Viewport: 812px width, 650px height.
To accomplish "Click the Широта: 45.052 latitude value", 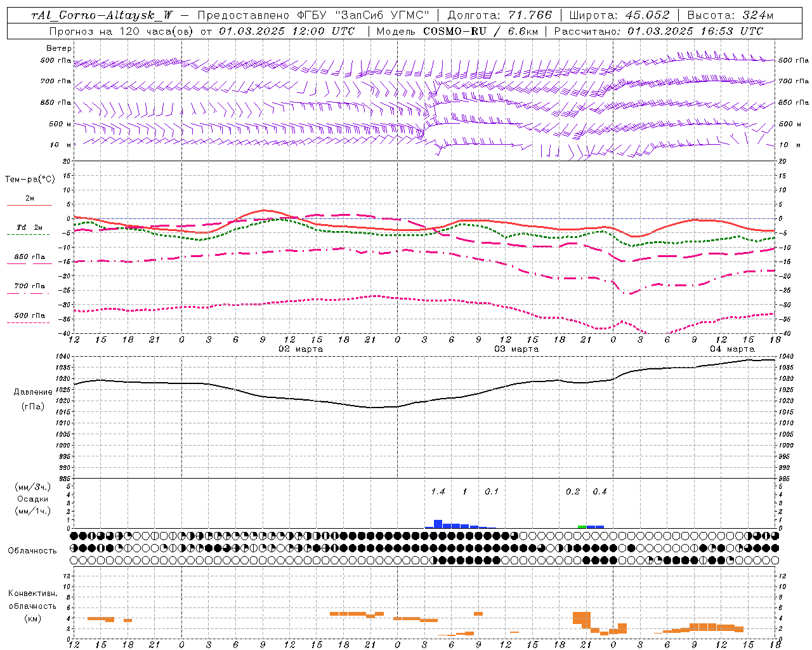I will tap(620, 15).
